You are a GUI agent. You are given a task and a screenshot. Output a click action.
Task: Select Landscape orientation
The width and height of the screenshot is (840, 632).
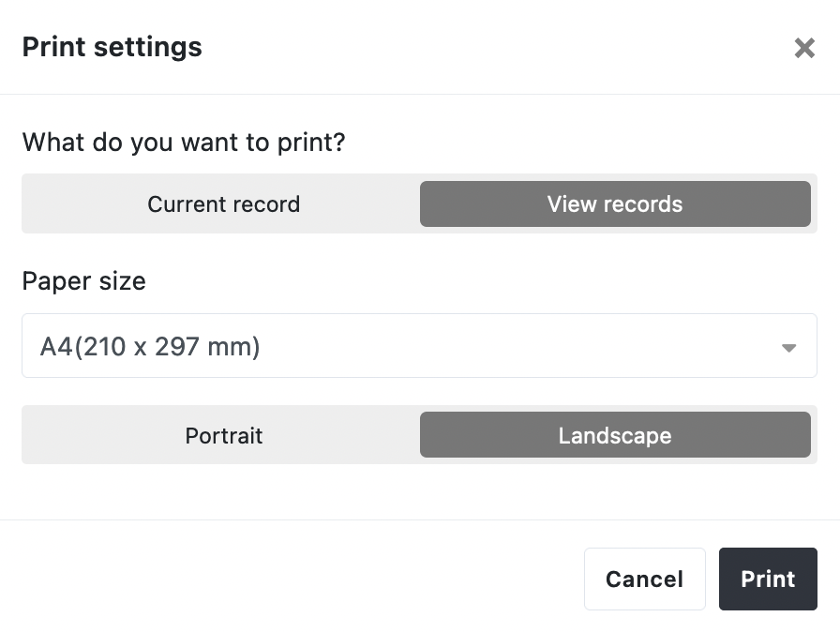pos(615,436)
